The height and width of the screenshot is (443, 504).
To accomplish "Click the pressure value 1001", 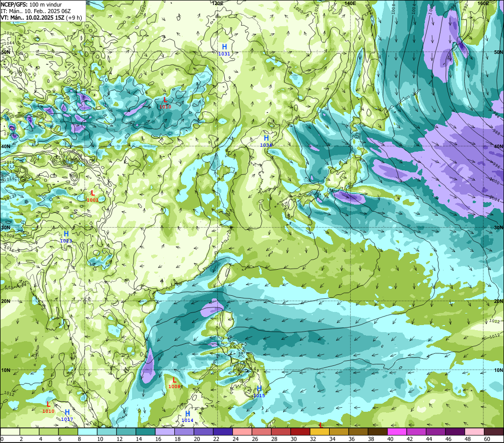I will click(x=93, y=200).
